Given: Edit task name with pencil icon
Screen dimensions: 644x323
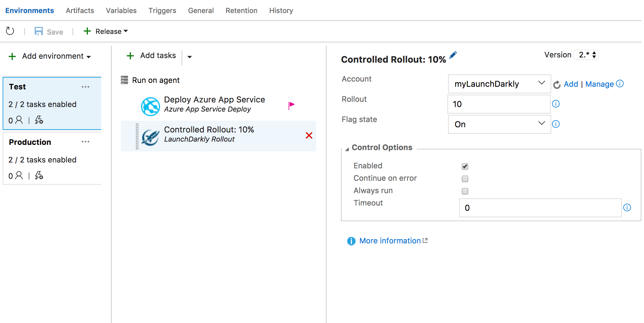Looking at the screenshot, I should [x=453, y=55].
